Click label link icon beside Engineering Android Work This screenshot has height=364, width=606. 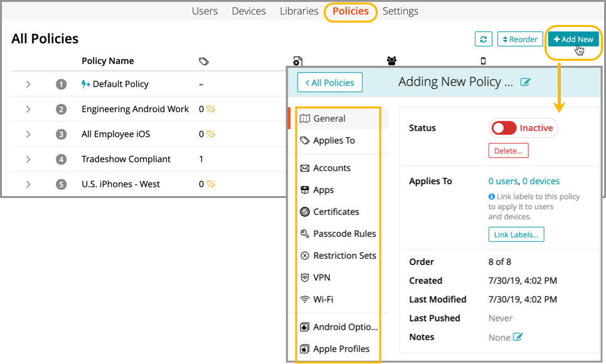211,109
